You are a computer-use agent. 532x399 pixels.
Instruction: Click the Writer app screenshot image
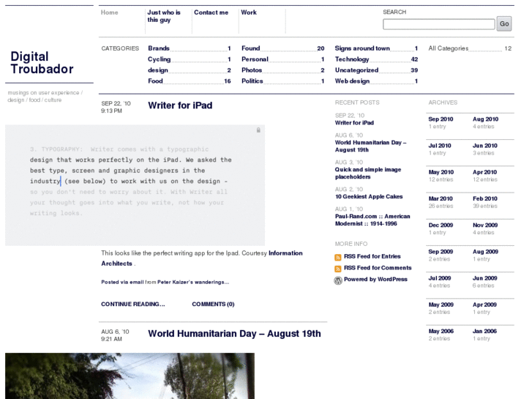point(135,185)
